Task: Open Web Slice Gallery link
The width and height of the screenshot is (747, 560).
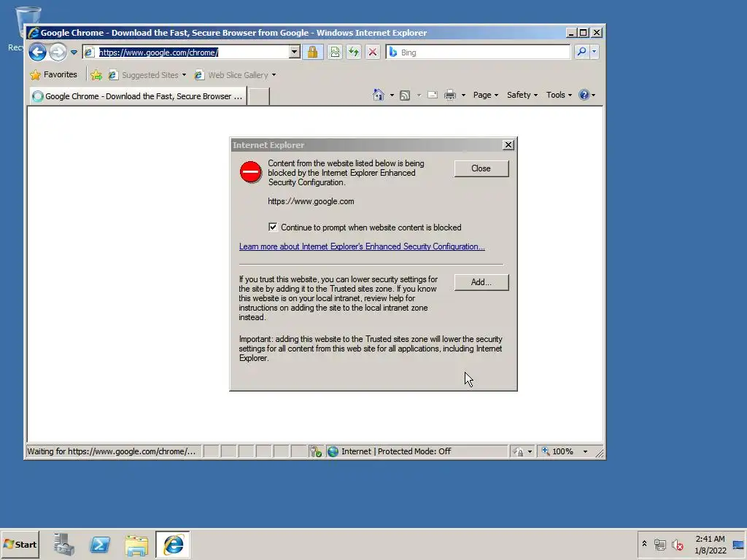Action: [235, 75]
